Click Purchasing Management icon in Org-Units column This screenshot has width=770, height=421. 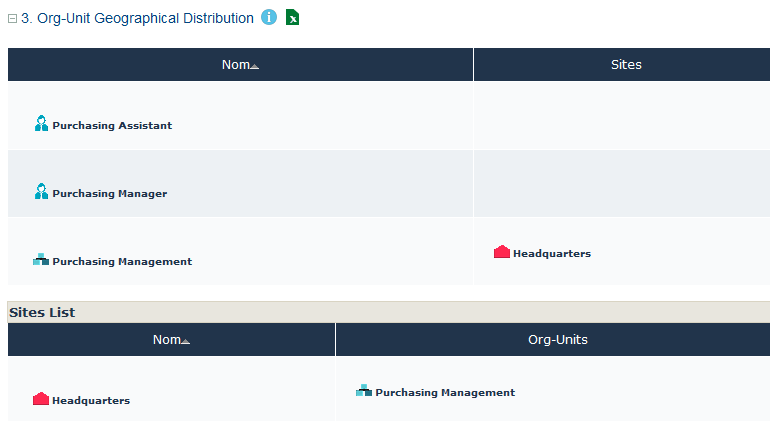[364, 391]
